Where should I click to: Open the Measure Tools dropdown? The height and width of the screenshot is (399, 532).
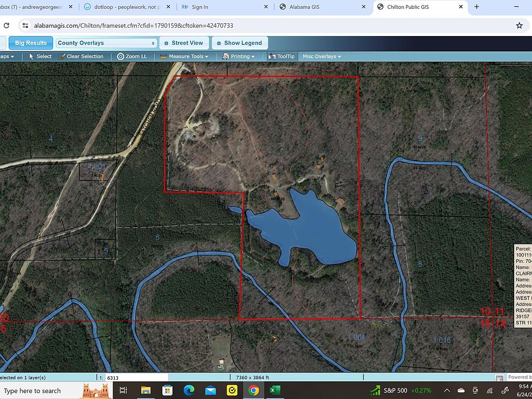(x=185, y=57)
